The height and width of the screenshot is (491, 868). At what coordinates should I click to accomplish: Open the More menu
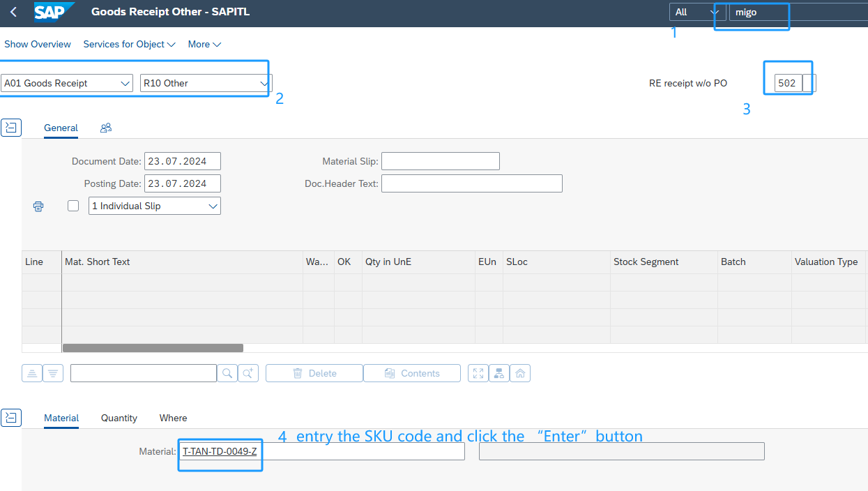[x=204, y=44]
